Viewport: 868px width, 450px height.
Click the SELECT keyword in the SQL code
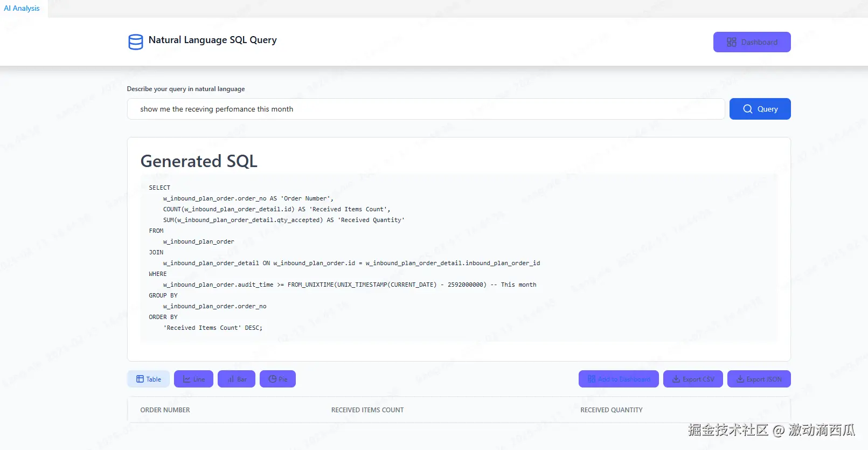pyautogui.click(x=159, y=188)
